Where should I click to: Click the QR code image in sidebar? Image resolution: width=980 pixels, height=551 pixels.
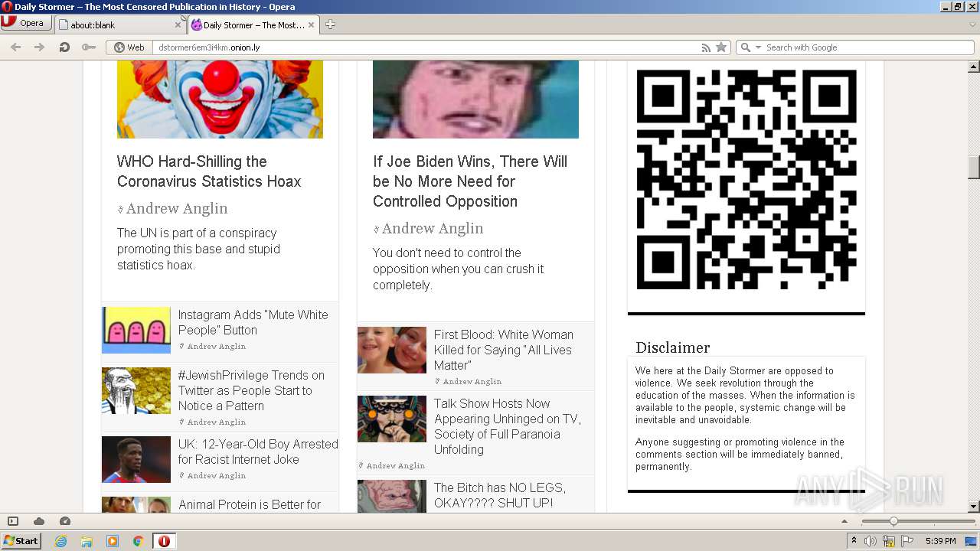click(746, 180)
